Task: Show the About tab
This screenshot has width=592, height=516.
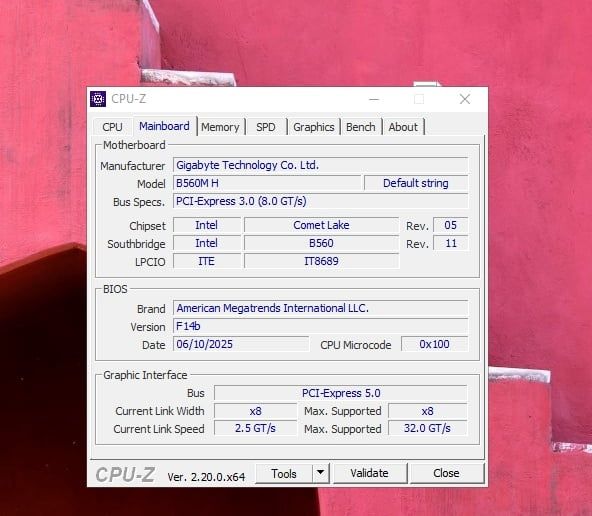Action: click(403, 127)
